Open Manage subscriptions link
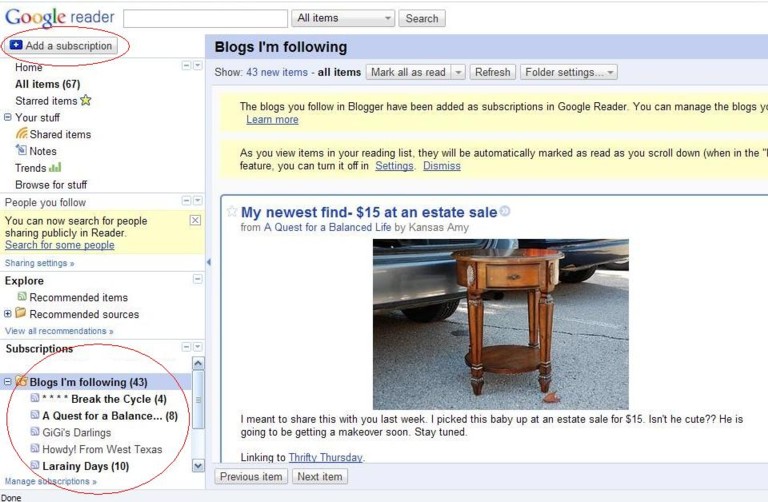Viewport: 768px width, 502px height. coord(50,481)
